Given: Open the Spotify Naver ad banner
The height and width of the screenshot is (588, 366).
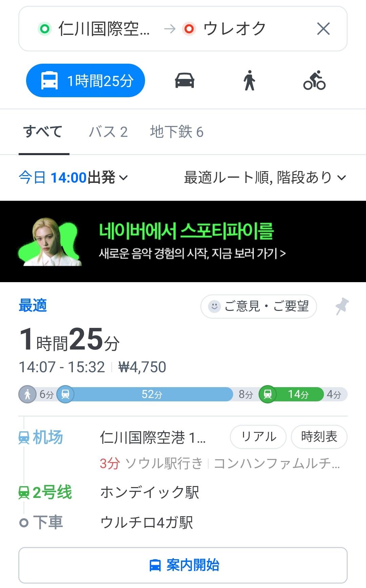Looking at the screenshot, I should click(x=183, y=241).
